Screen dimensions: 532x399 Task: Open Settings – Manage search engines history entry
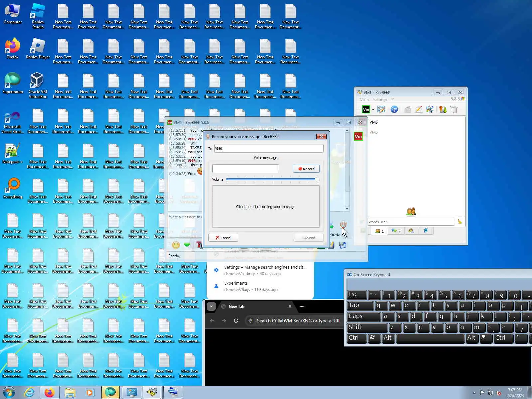260,270
